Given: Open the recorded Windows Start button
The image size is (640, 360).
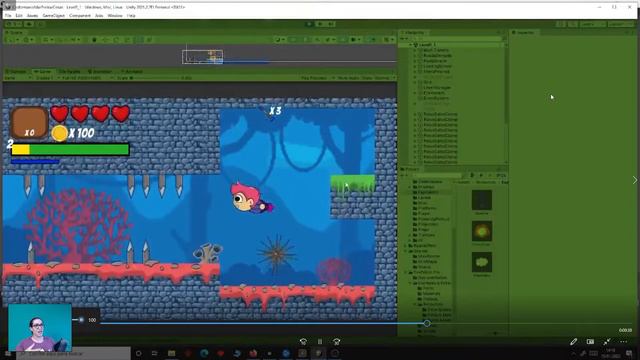Looking at the screenshot, I should pos(7,353).
